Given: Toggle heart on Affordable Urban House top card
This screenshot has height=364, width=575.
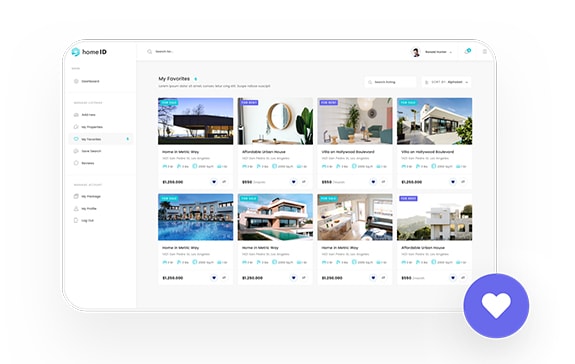Looking at the screenshot, I should [293, 181].
